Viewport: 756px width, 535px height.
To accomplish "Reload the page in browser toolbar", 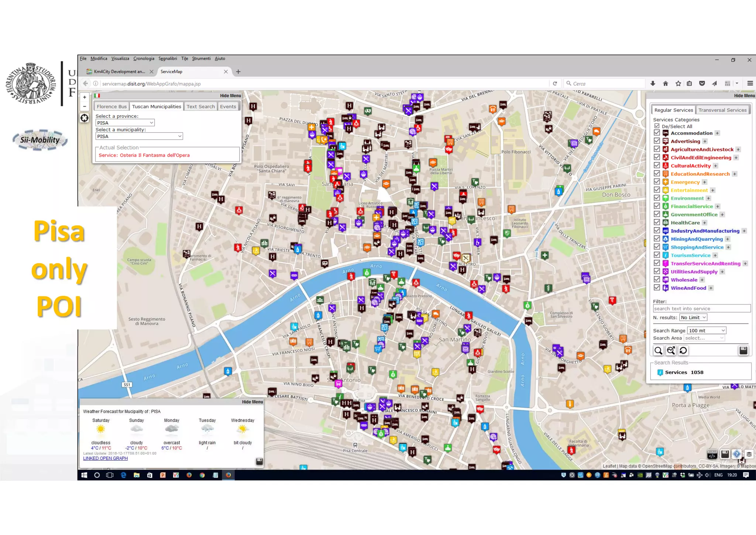I will click(x=554, y=84).
